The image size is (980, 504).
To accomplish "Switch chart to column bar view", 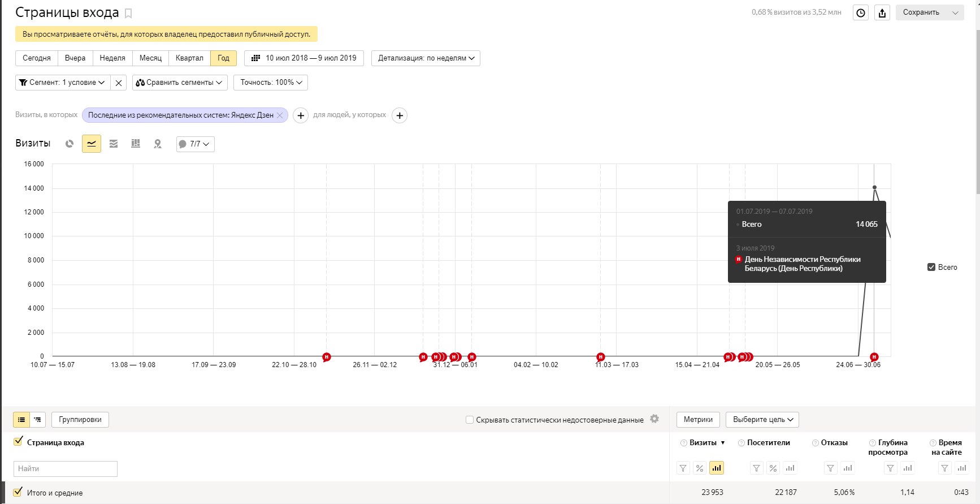I will (136, 144).
